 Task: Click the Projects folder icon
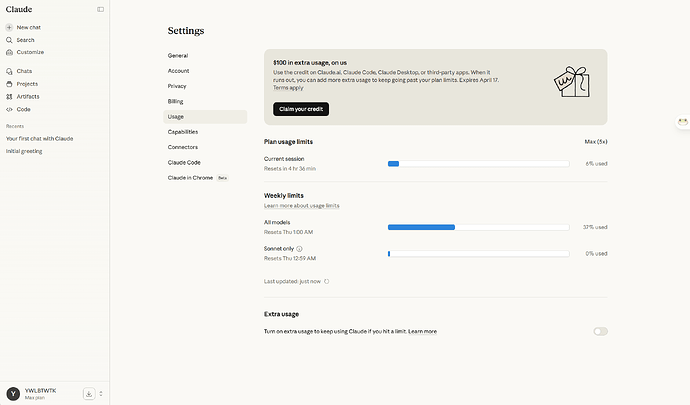[x=9, y=84]
